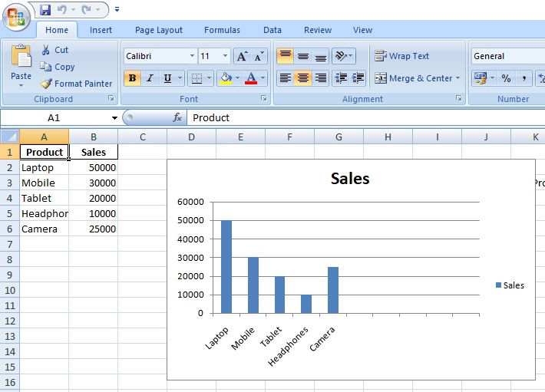
Task: Click the Name Box showing A1
Action: (54, 117)
